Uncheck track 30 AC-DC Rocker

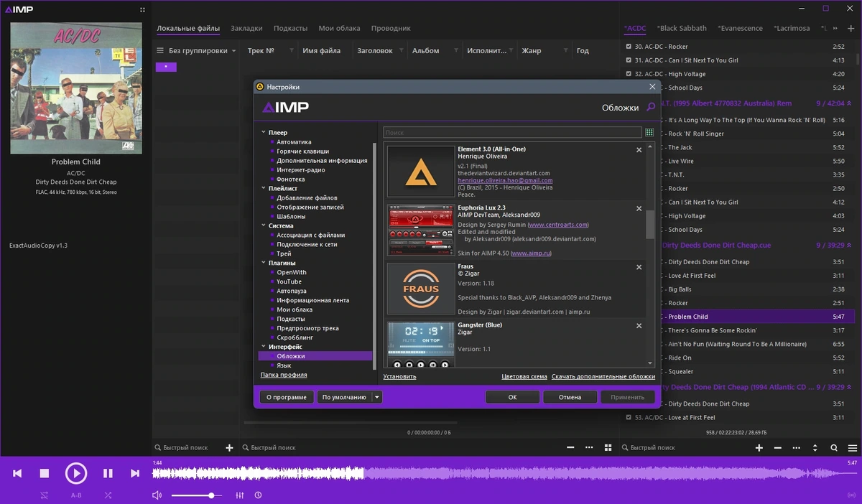(x=629, y=47)
